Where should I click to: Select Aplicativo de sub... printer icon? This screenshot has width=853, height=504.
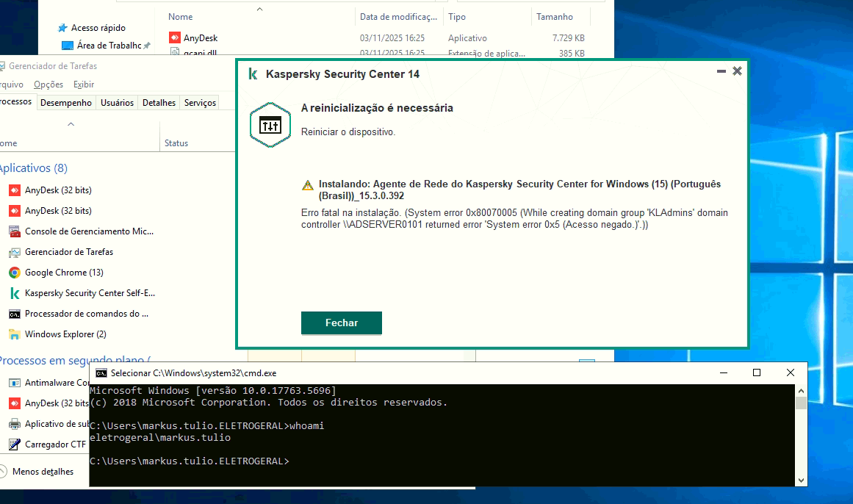click(x=15, y=424)
